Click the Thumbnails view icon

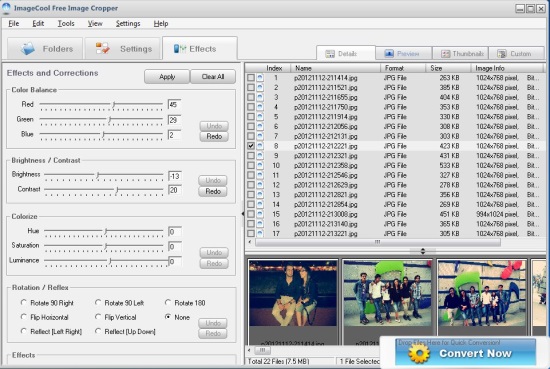[x=445, y=54]
